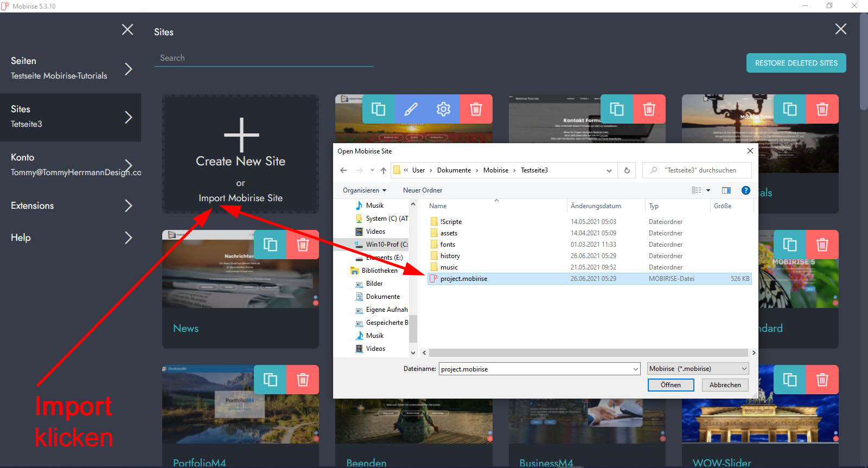
Task: Click the Search sites input field
Action: [264, 58]
